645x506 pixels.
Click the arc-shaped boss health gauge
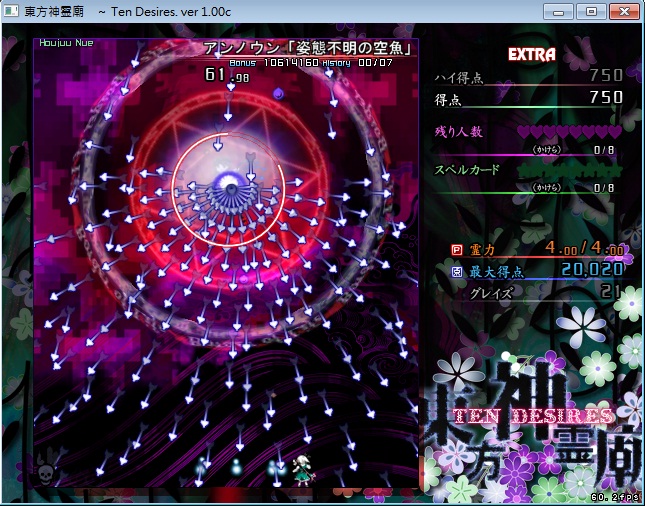[228, 189]
